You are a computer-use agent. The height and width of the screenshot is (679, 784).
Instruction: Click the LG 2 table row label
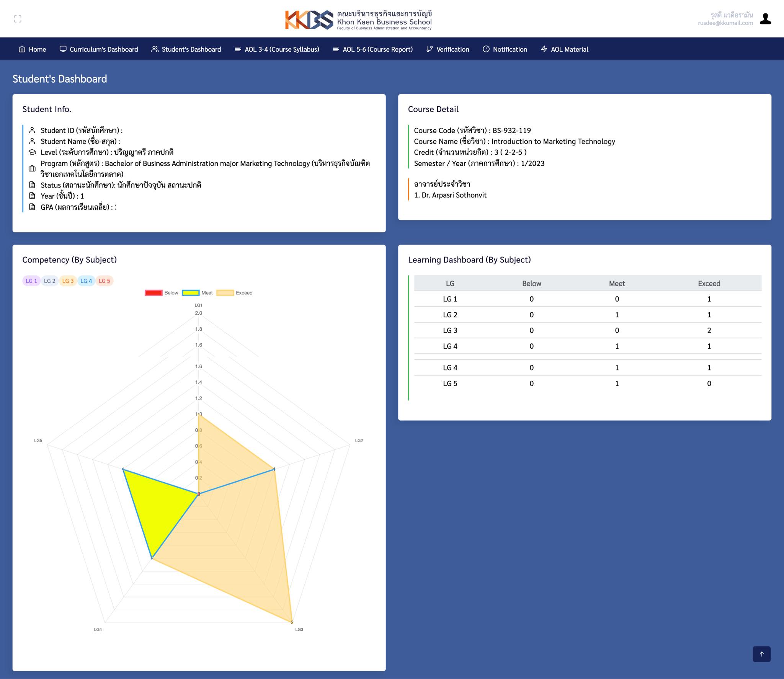click(450, 315)
